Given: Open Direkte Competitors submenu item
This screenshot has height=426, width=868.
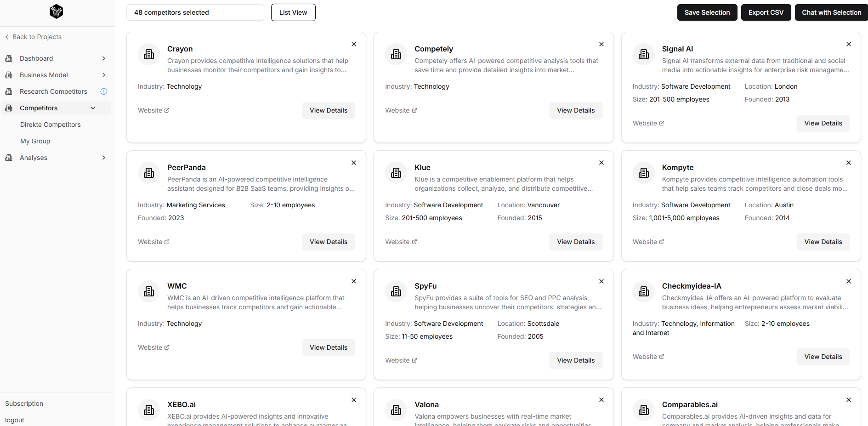Looking at the screenshot, I should 51,125.
